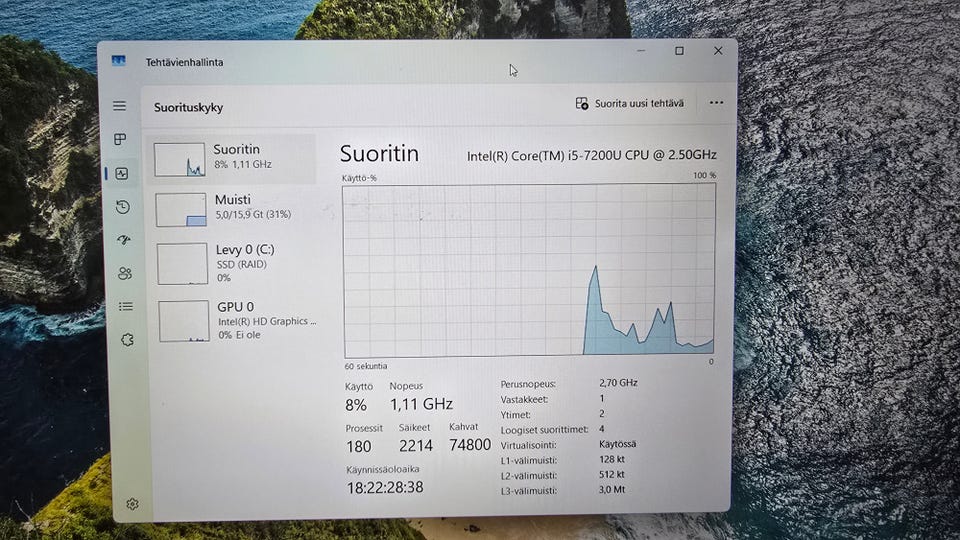Click the 180 processes value
The image size is (960, 540).
click(x=359, y=446)
